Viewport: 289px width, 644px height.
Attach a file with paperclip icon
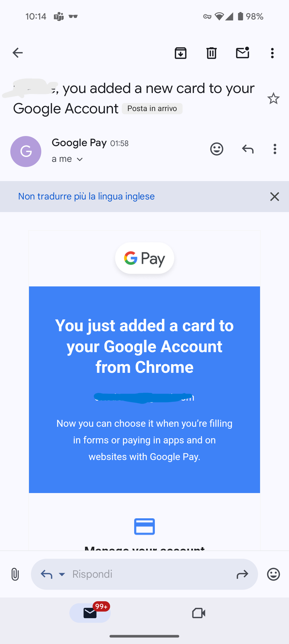click(x=15, y=574)
